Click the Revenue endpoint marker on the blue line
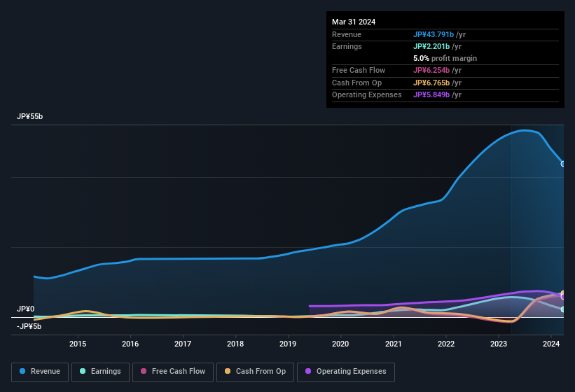 [x=563, y=164]
